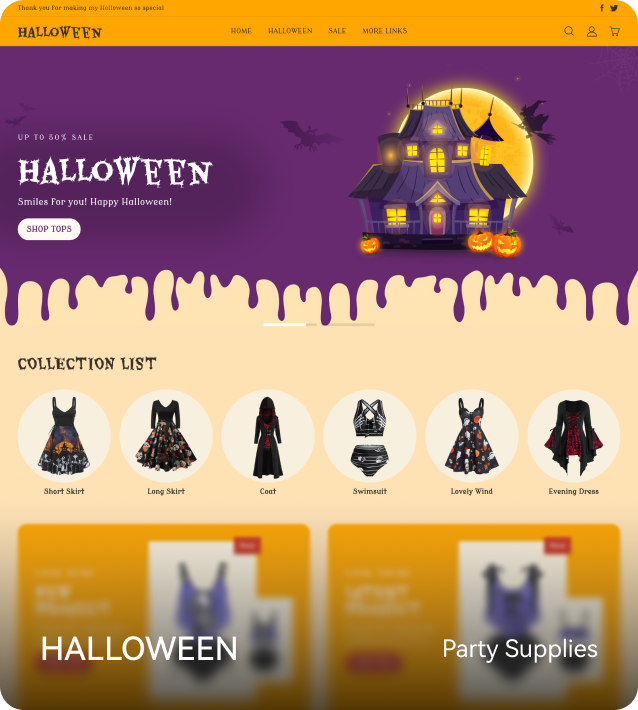Open the search icon in header
Image resolution: width=638 pixels, height=710 pixels.
click(x=569, y=31)
